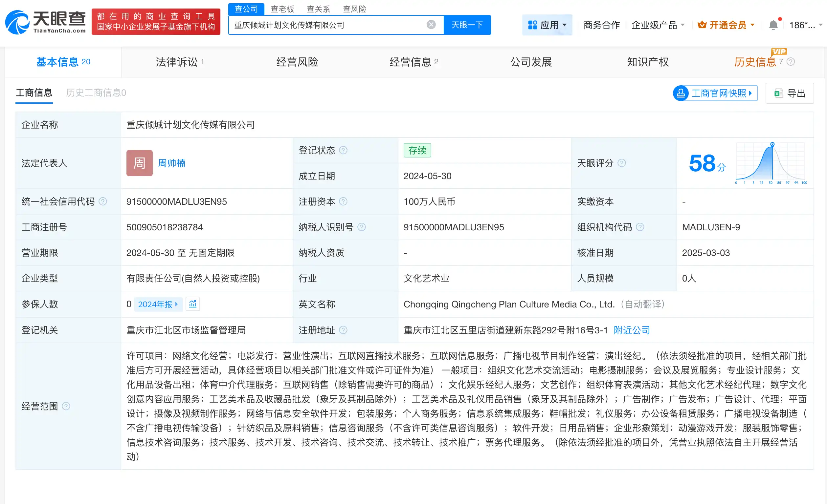Viewport: 827px width, 504px height.
Task: Open the tooltip icon next to 注册地址
Action: tap(343, 330)
